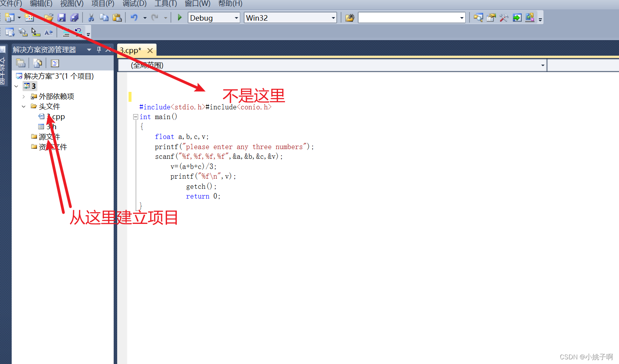Click the Display Quick Info icon

click(x=36, y=32)
